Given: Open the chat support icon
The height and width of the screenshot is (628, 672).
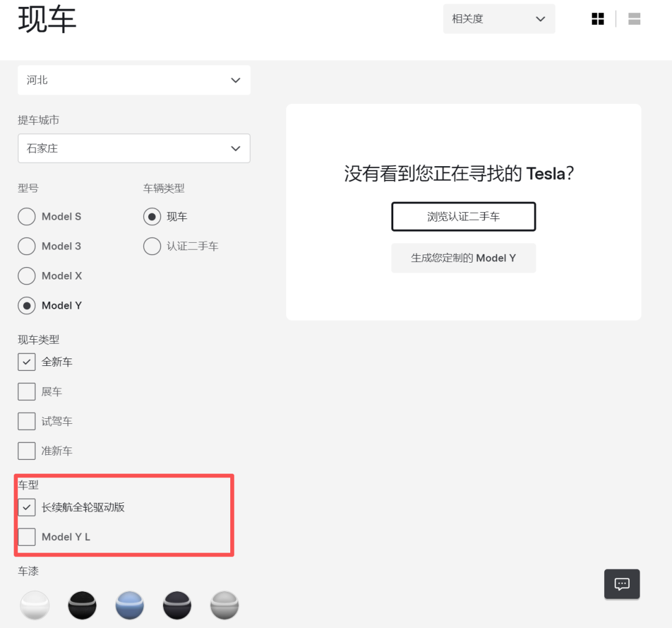Looking at the screenshot, I should pos(622,583).
